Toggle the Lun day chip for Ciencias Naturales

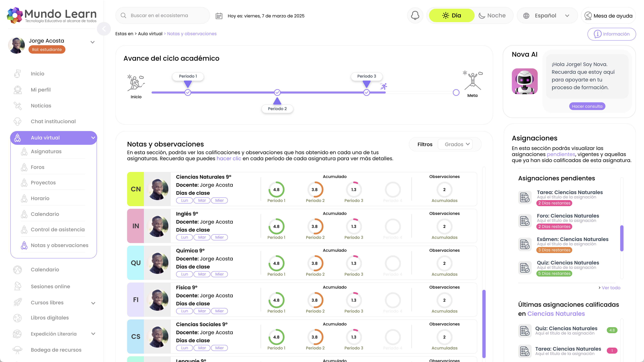184,200
